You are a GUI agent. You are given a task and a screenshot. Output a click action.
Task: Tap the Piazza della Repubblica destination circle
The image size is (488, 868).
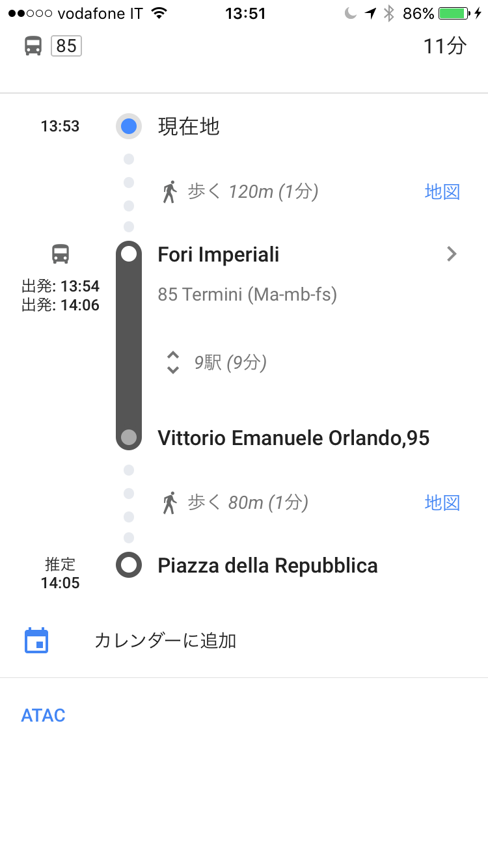pyautogui.click(x=129, y=565)
